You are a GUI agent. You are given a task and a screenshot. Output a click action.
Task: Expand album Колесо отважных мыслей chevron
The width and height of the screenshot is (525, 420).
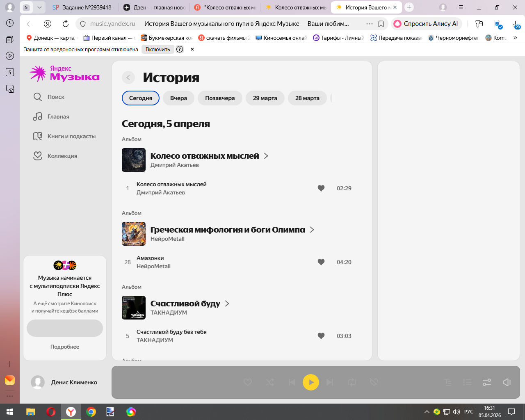pyautogui.click(x=266, y=156)
